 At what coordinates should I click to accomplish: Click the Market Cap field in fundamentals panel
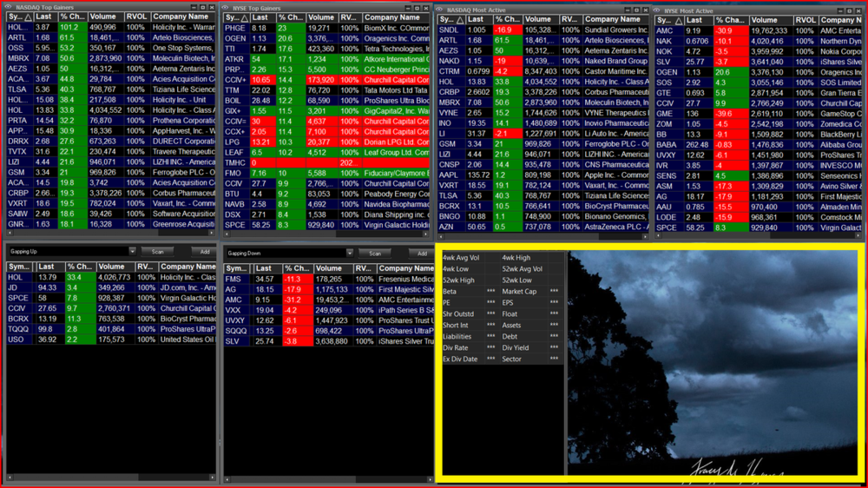pos(530,292)
